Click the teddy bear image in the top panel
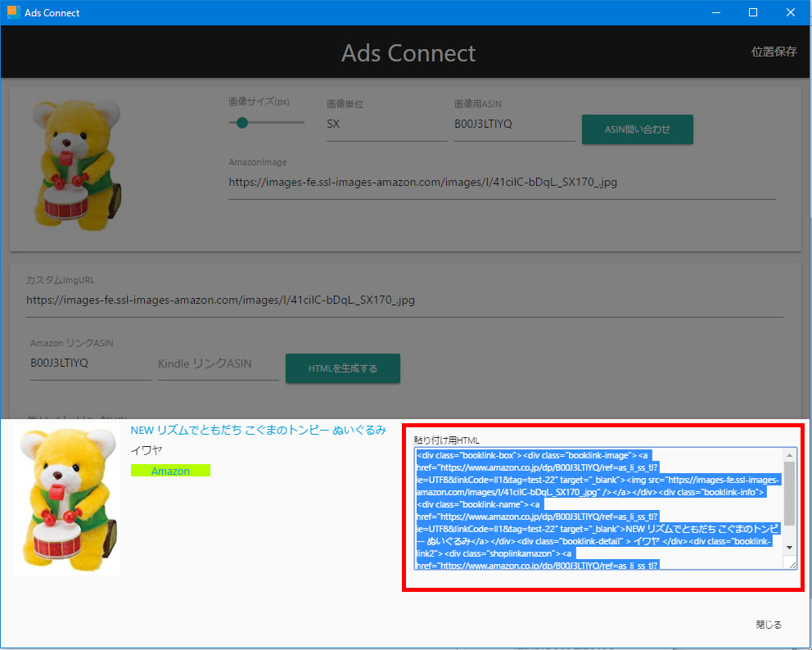The height and width of the screenshot is (650, 812). (75, 162)
